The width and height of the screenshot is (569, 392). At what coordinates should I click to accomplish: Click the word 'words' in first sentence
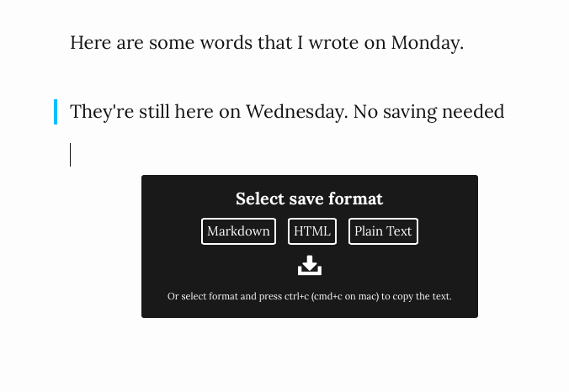coord(226,43)
